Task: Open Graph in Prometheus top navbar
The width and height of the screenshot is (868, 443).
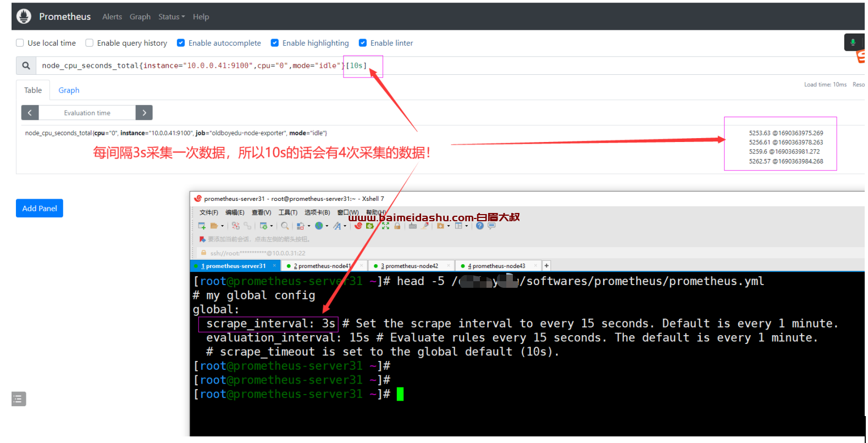Action: click(140, 17)
